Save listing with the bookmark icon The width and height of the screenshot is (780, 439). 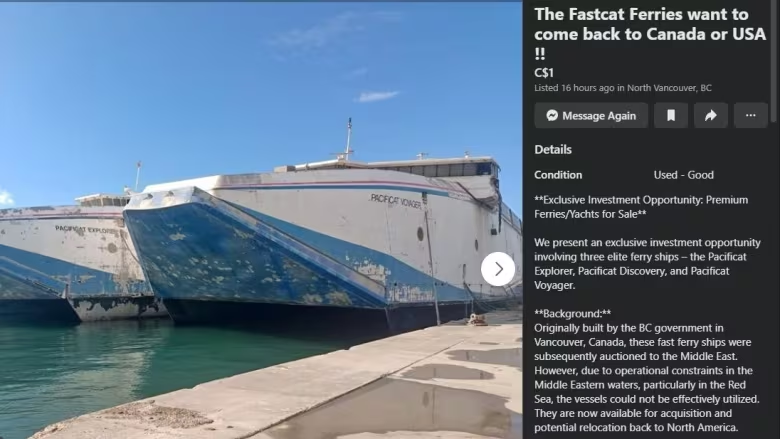point(671,115)
